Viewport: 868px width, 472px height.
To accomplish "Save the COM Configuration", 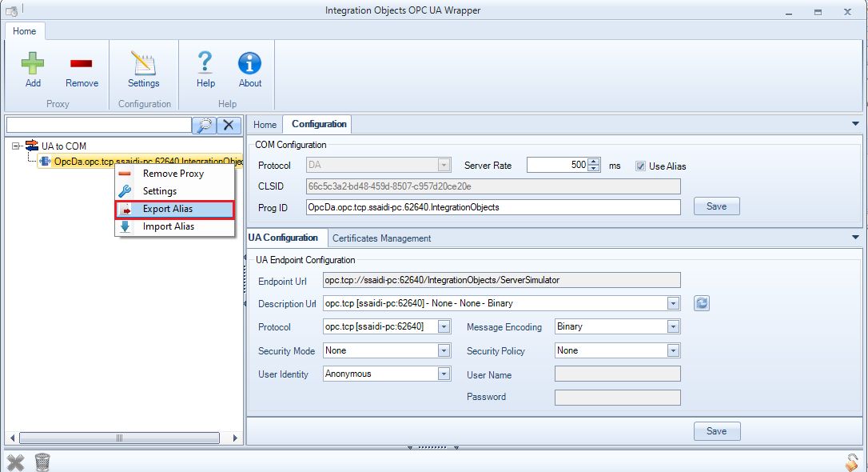I will pyautogui.click(x=716, y=206).
